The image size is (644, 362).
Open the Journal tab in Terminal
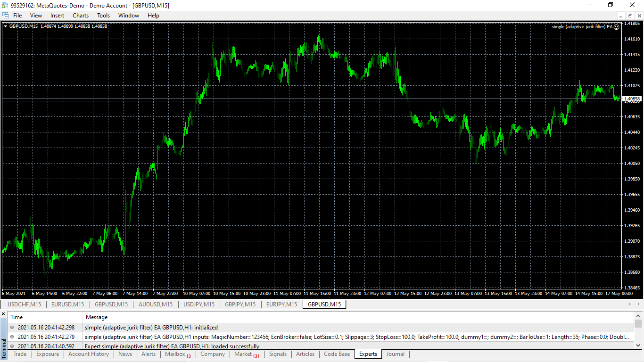coord(396,354)
